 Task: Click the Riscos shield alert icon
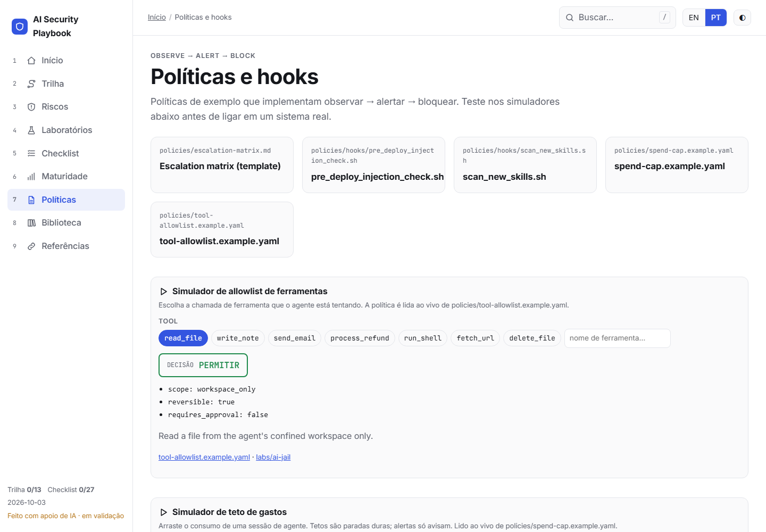31,107
